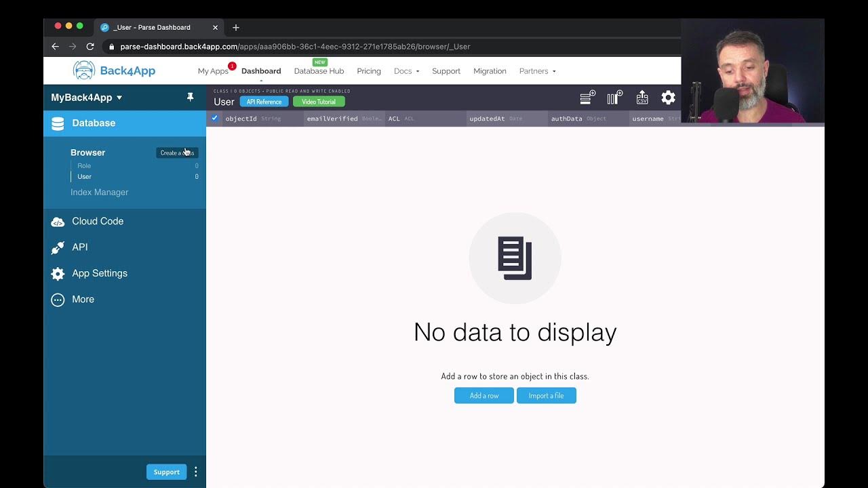Open the Docs dropdown menu

[x=406, y=71]
